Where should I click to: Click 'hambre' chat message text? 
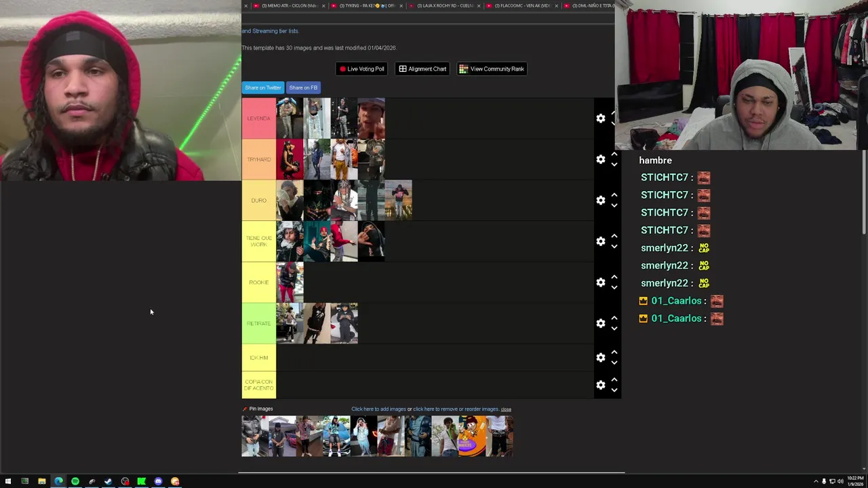pos(655,161)
